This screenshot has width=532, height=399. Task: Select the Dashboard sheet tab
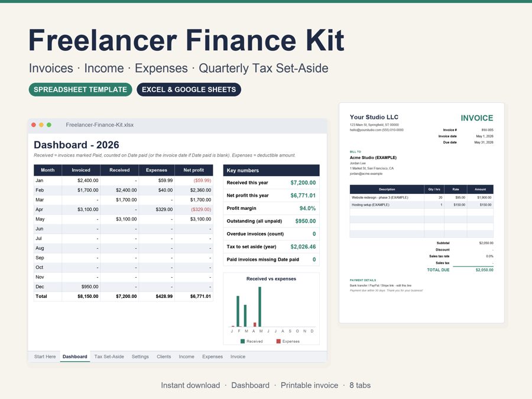[75, 356]
